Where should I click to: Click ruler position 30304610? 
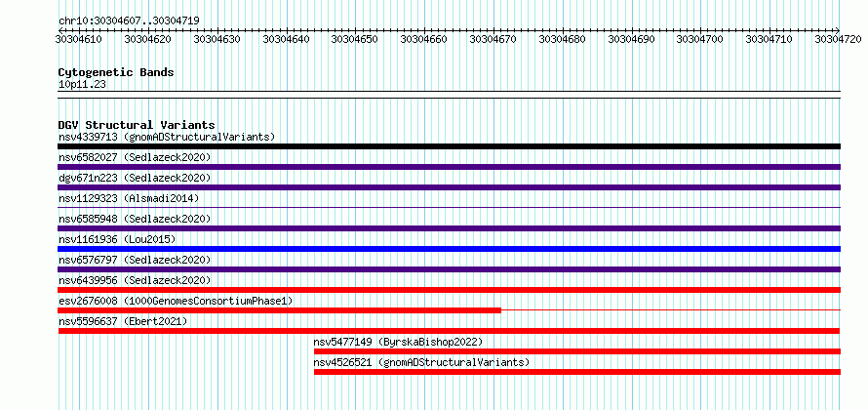click(79, 39)
